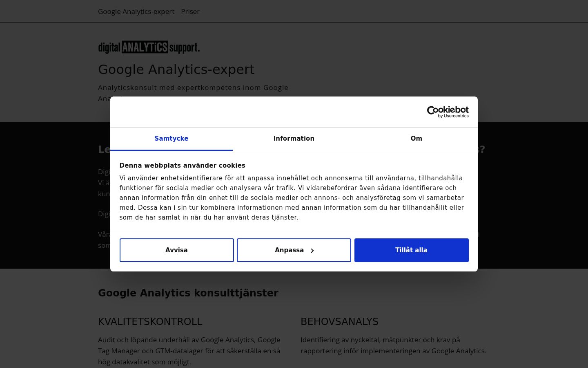The width and height of the screenshot is (588, 368).
Task: Click the chevron arrow on Anpassa button
Action: point(312,251)
